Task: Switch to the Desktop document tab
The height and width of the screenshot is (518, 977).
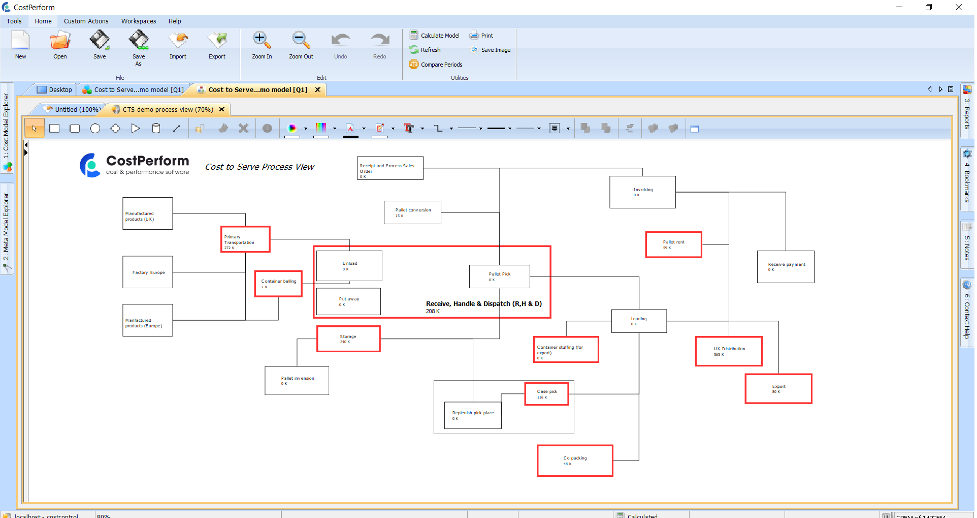Action: (55, 90)
